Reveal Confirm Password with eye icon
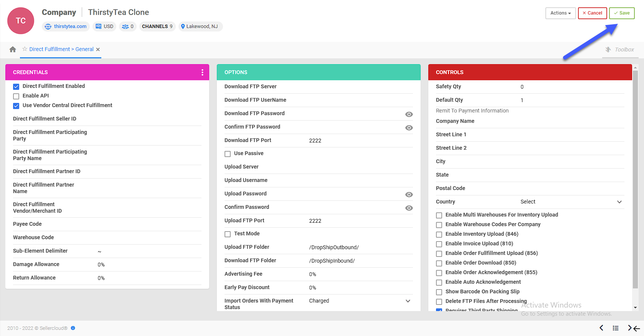Image resolution: width=644 pixels, height=336 pixels. (x=409, y=208)
